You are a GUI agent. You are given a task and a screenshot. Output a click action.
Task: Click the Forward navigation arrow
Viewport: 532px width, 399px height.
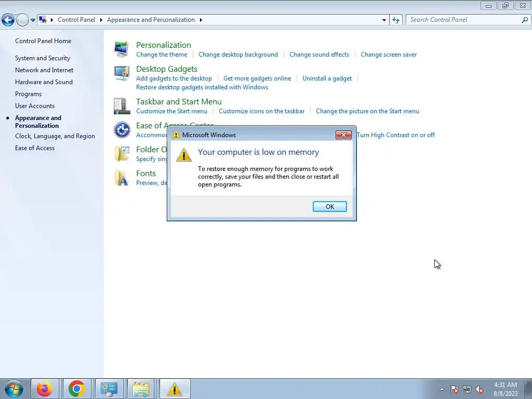click(x=22, y=20)
